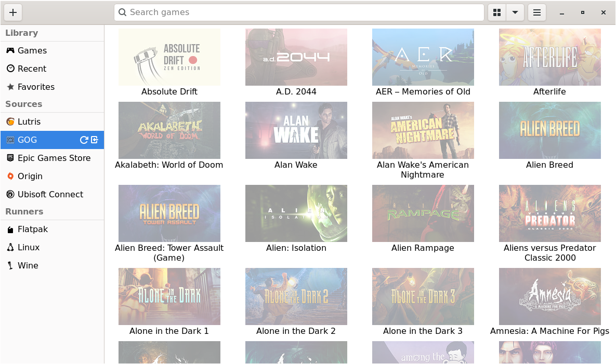Screen dimensions: 616x364
Task: Choose Ubisoft Connect source
Action: tap(50, 194)
